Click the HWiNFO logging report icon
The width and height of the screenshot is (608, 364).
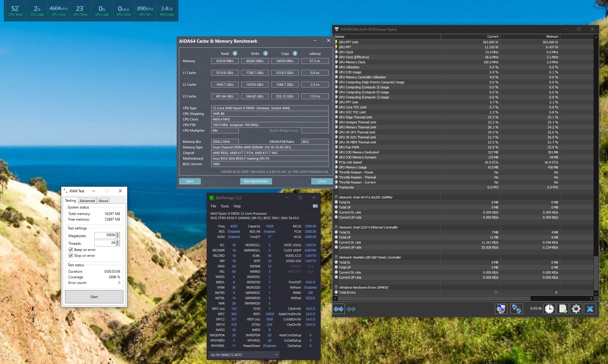[x=563, y=309]
